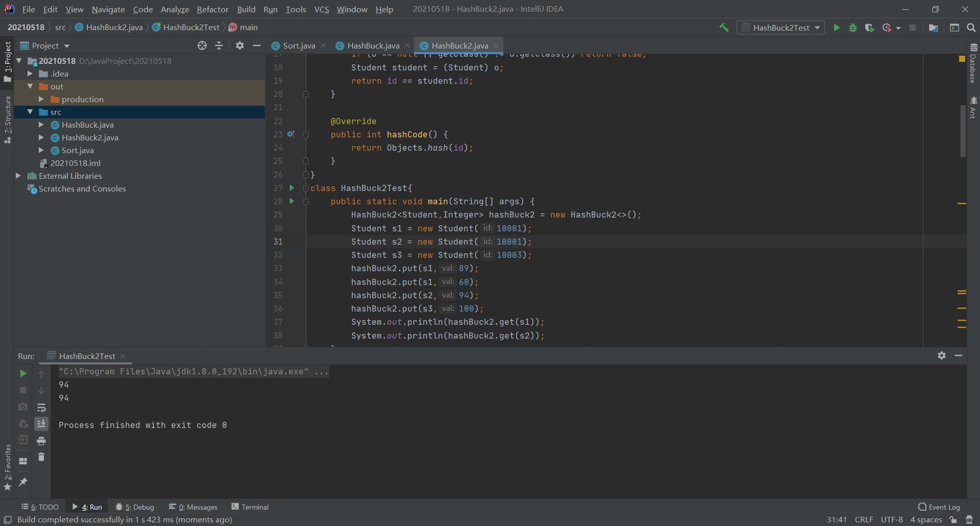Stop process in Run panel sidebar
This screenshot has width=980, height=526.
[23, 390]
